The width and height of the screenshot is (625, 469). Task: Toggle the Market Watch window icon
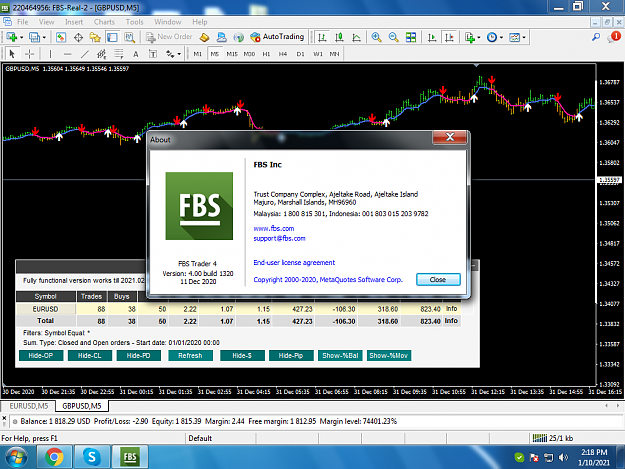(x=61, y=37)
